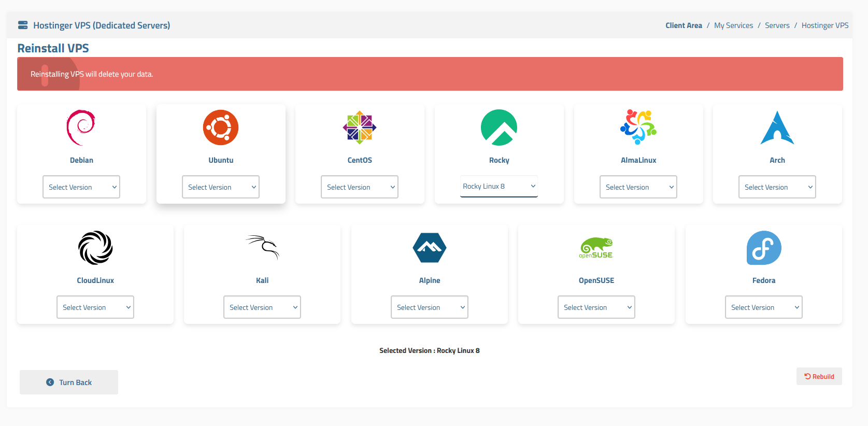Go to Client Area breadcrumb link
The image size is (868, 426).
coord(684,25)
